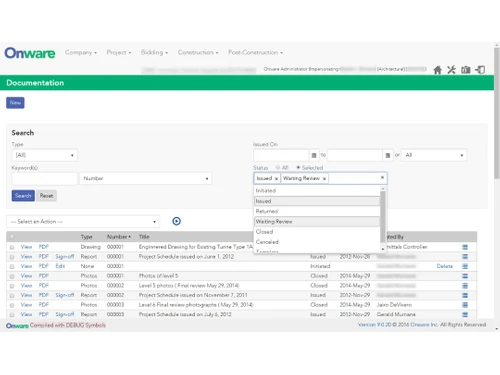Open the Type dropdown

(45, 155)
